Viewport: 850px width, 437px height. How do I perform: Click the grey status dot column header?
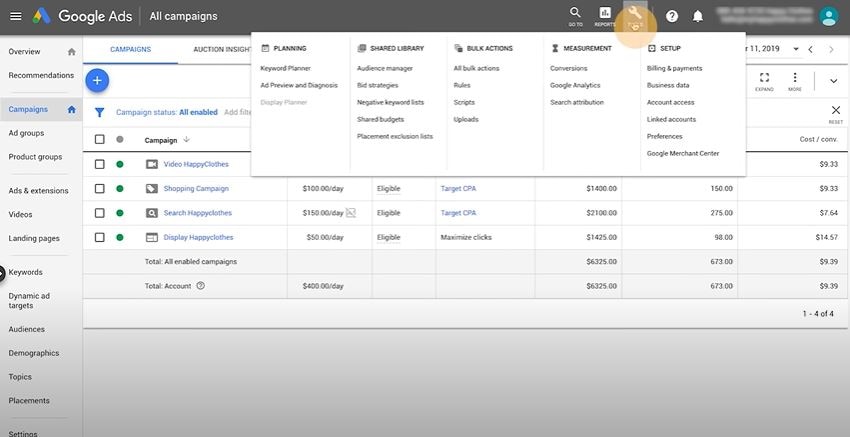tap(120, 139)
